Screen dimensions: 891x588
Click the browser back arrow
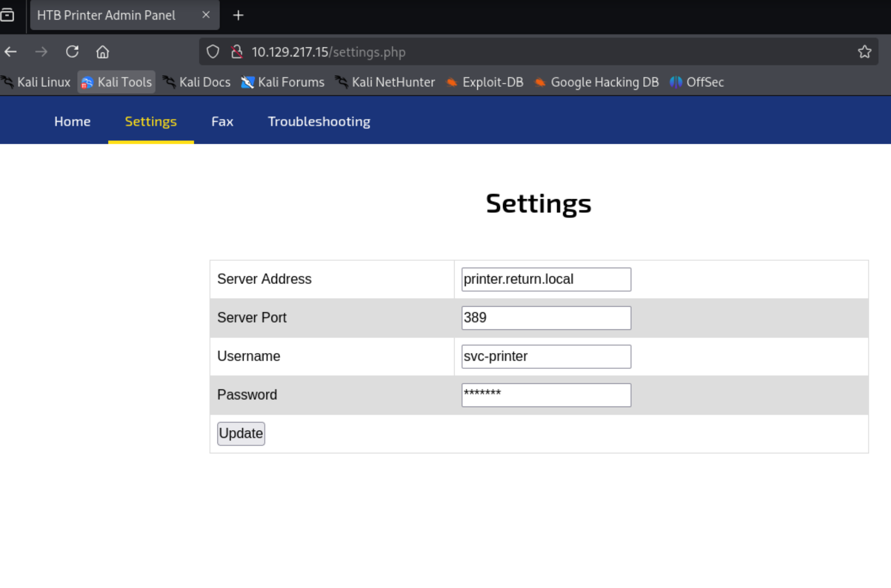(x=11, y=52)
